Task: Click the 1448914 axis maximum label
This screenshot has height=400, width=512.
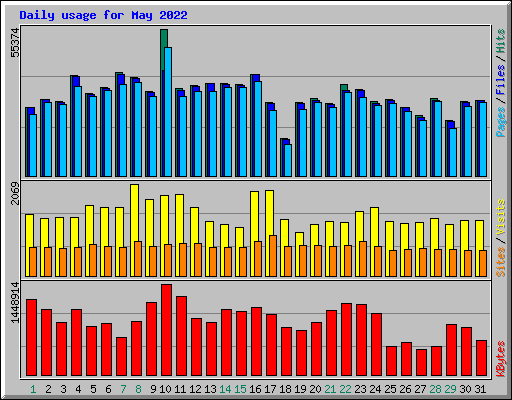Action: 15,303
